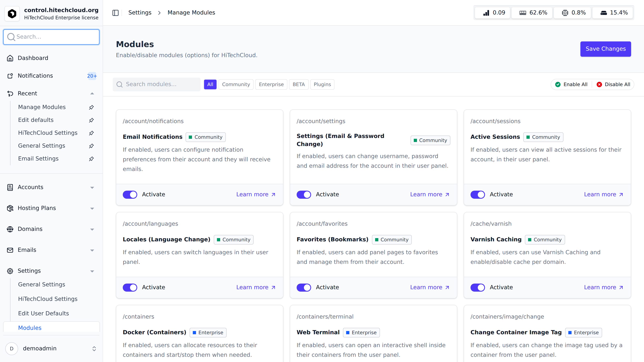Expand the Accounts menu arrow
This screenshot has width=644, height=362.
click(92, 188)
